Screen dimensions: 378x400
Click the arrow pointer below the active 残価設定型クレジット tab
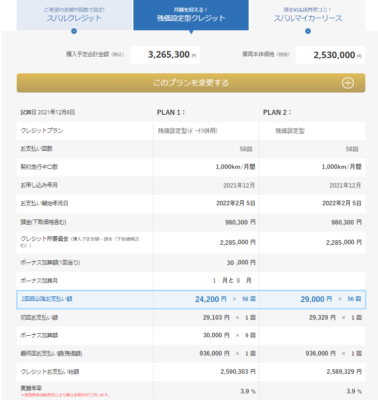tap(191, 32)
